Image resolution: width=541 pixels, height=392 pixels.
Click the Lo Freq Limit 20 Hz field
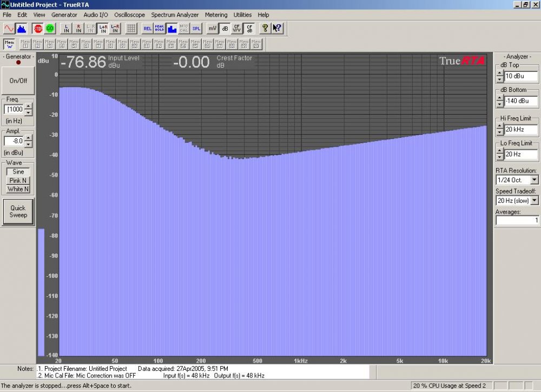pos(521,154)
